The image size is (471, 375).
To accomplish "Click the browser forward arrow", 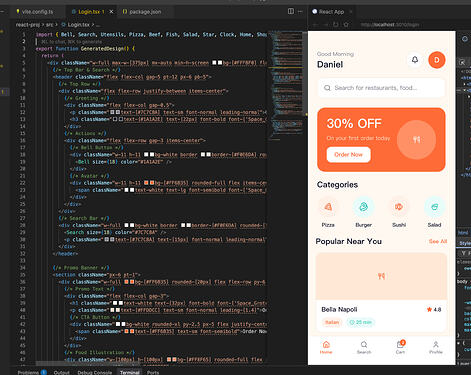I will tap(326, 24).
